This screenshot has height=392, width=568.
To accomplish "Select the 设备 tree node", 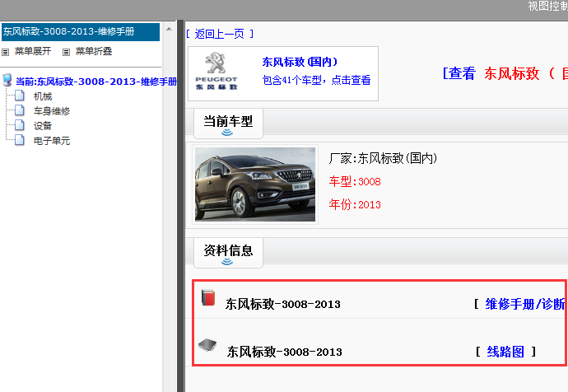I will pyautogui.click(x=43, y=126).
